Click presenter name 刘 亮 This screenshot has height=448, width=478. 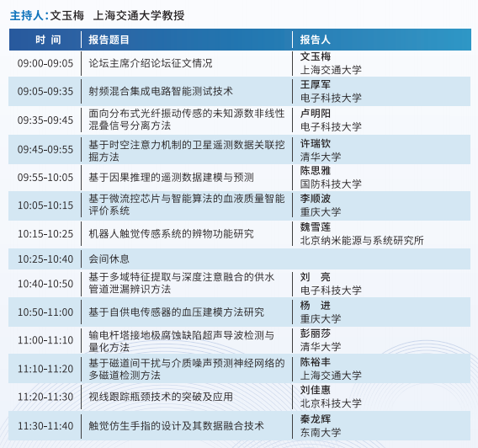[316, 277]
